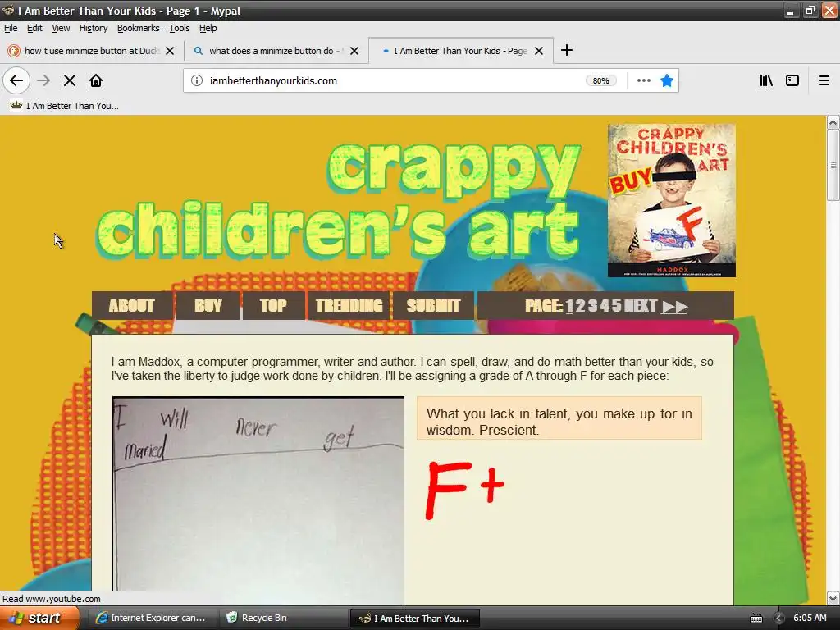The image size is (840, 630).
Task: Open the Bookmarks menu
Action: [138, 28]
